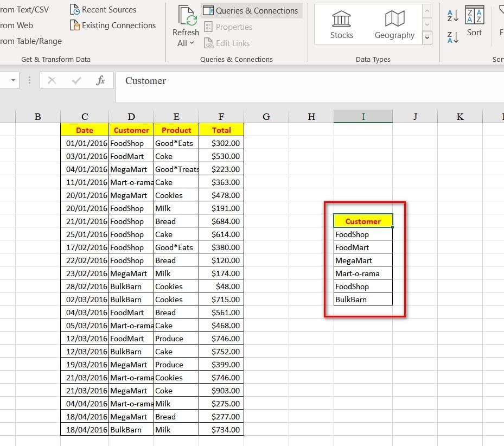This screenshot has width=504, height=446.
Task: Select Customer header in column D
Action: click(x=131, y=130)
